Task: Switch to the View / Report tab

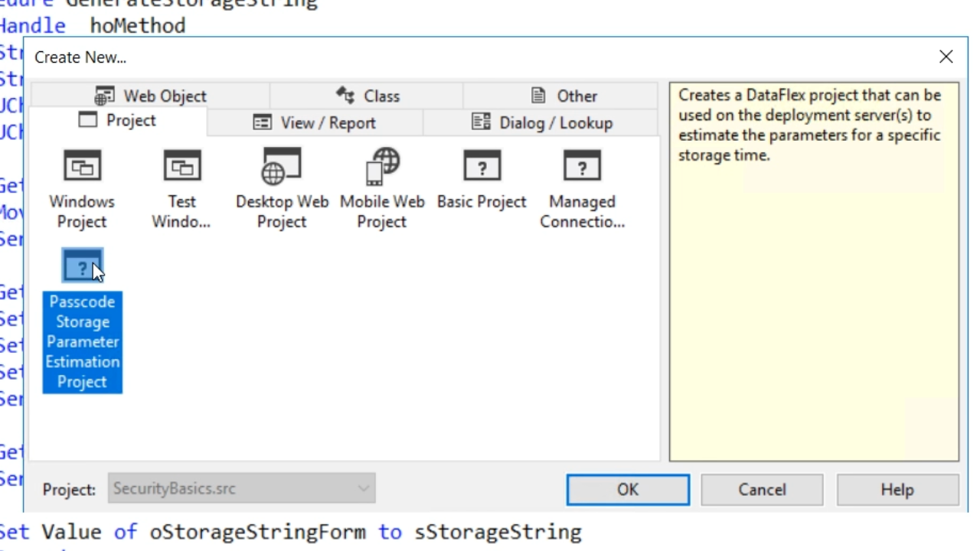Action: (x=315, y=122)
